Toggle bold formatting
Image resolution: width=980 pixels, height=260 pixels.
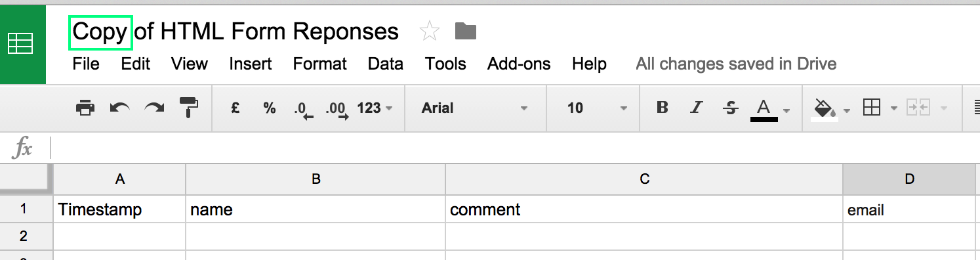pyautogui.click(x=663, y=108)
